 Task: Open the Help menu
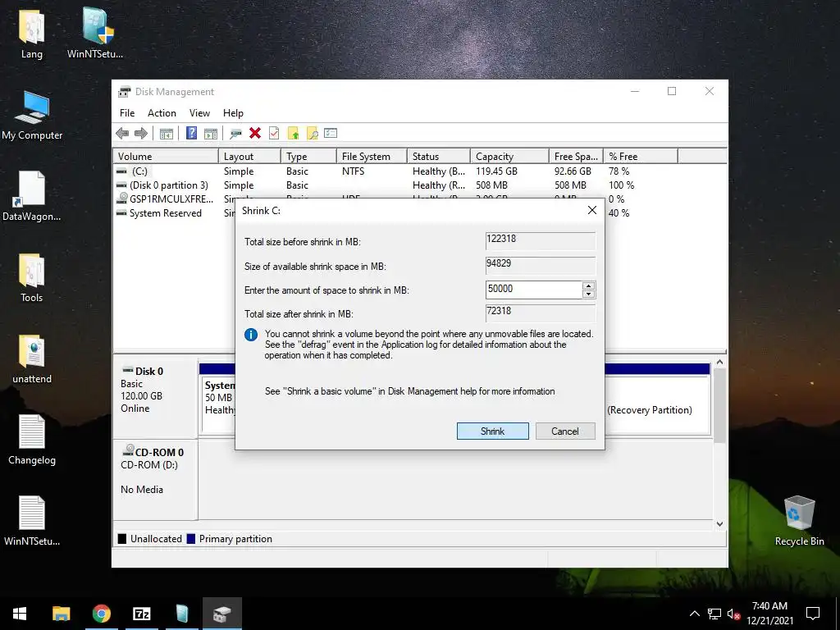click(x=233, y=113)
